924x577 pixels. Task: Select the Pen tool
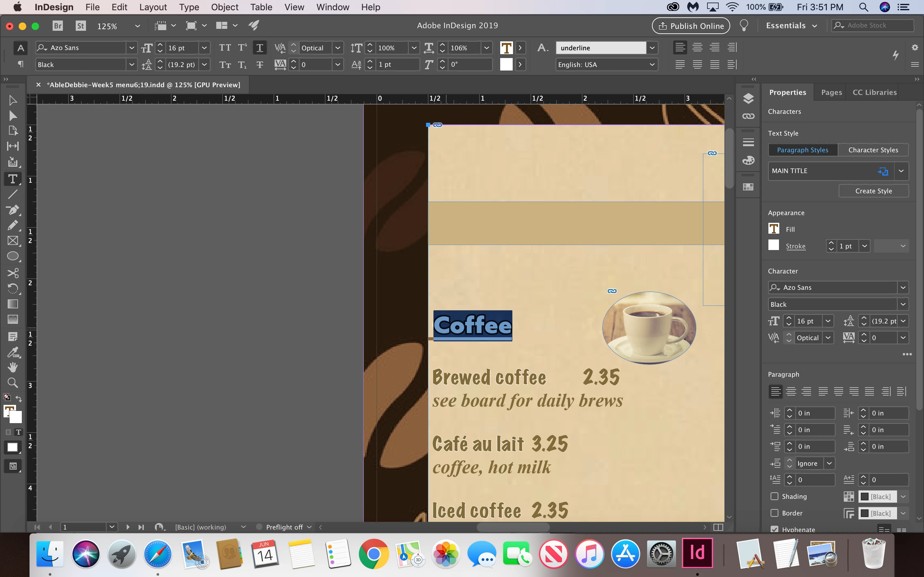point(12,210)
